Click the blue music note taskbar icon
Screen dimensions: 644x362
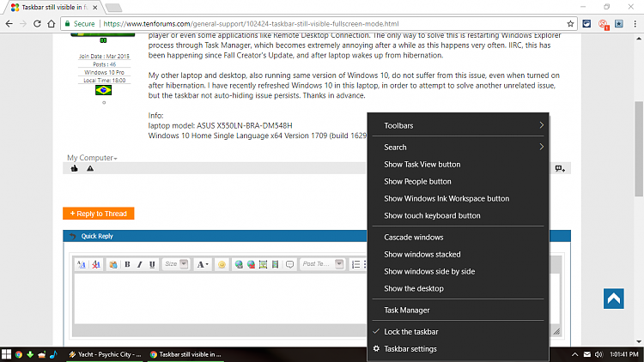point(53,354)
